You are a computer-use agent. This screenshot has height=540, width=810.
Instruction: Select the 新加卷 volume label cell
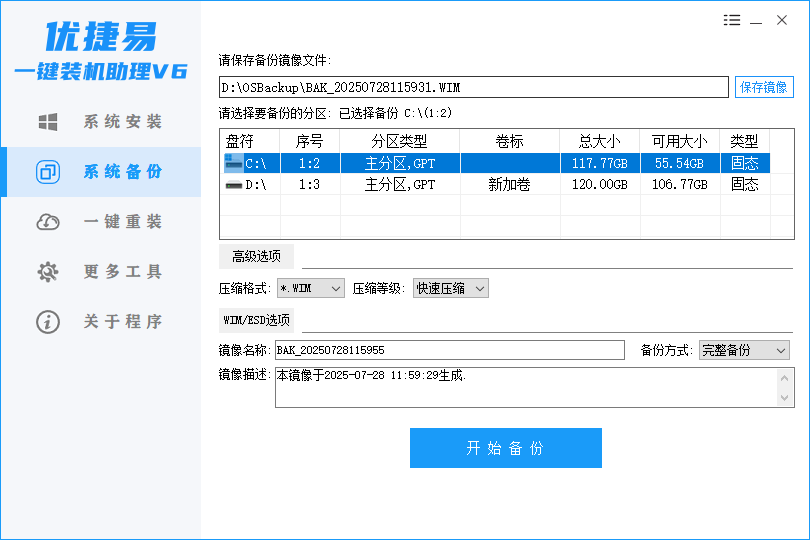tap(509, 184)
